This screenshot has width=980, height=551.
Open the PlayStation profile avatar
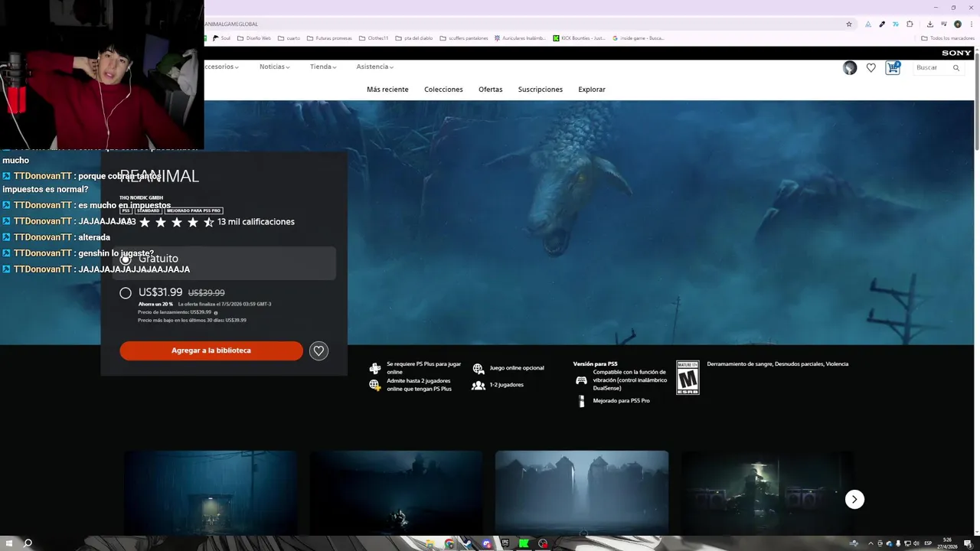[850, 68]
